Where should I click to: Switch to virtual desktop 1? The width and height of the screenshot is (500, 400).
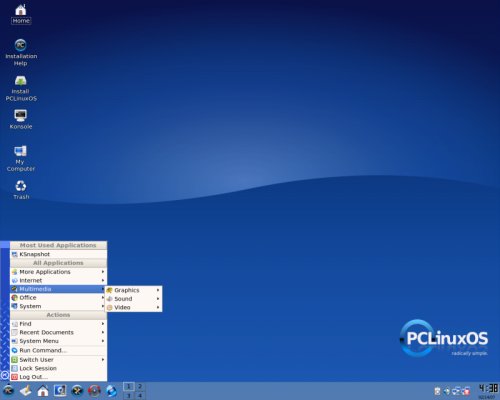(x=128, y=387)
